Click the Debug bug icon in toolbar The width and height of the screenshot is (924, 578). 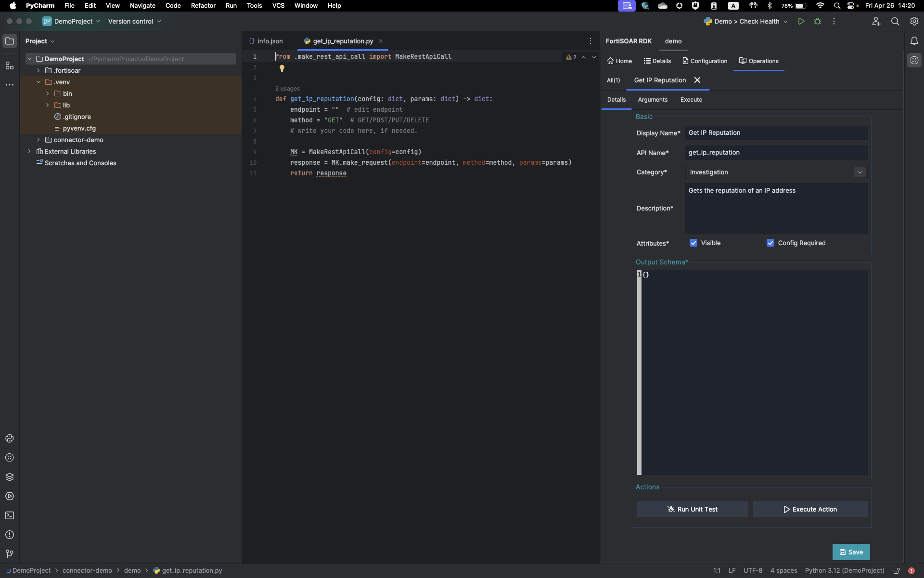coord(818,21)
